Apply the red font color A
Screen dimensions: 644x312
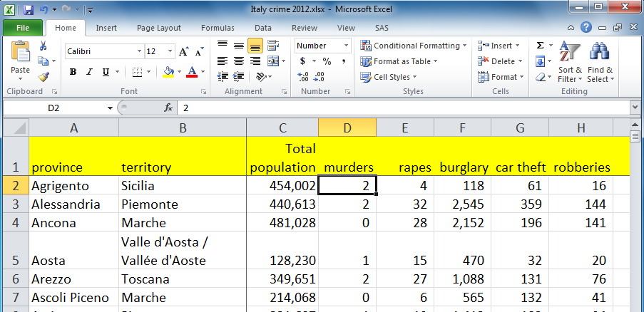192,72
